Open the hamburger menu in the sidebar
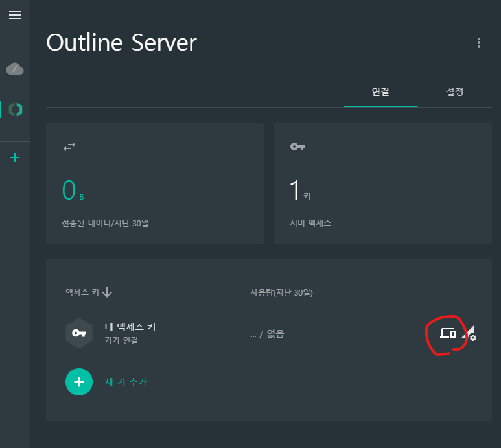This screenshot has width=501, height=448. (15, 15)
